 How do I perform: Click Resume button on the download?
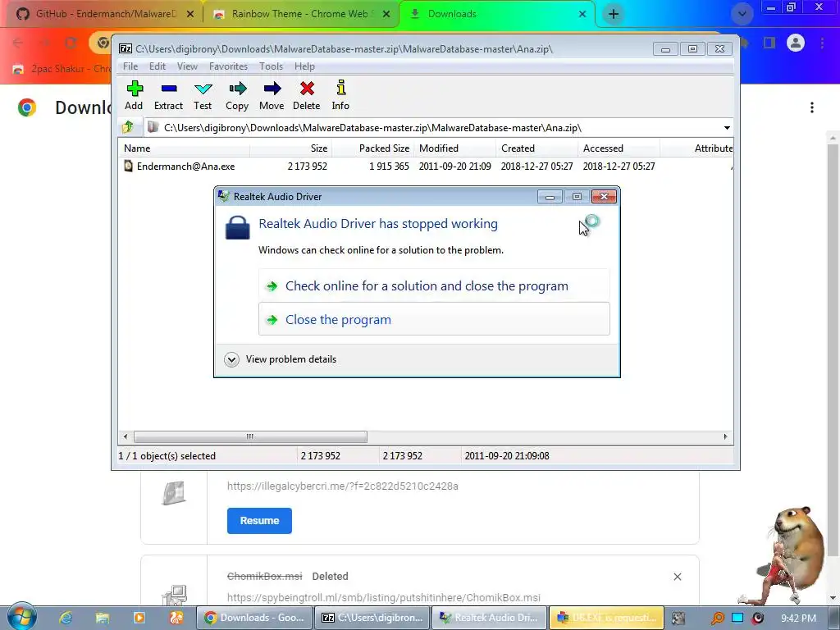coord(259,521)
